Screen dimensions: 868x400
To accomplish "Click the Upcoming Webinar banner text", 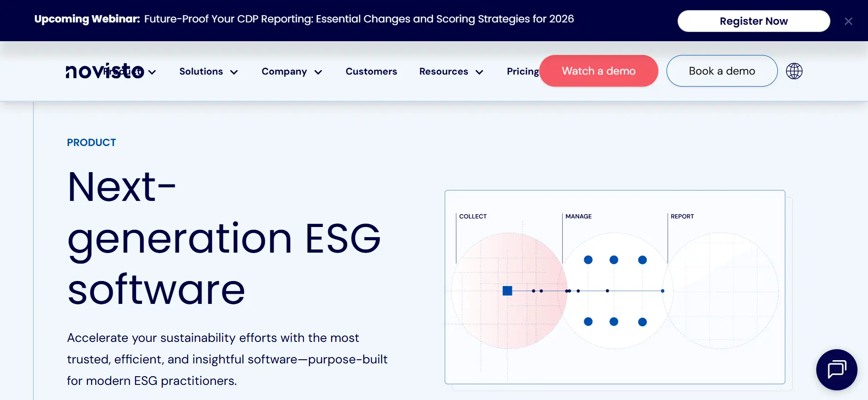I will click(x=304, y=19).
